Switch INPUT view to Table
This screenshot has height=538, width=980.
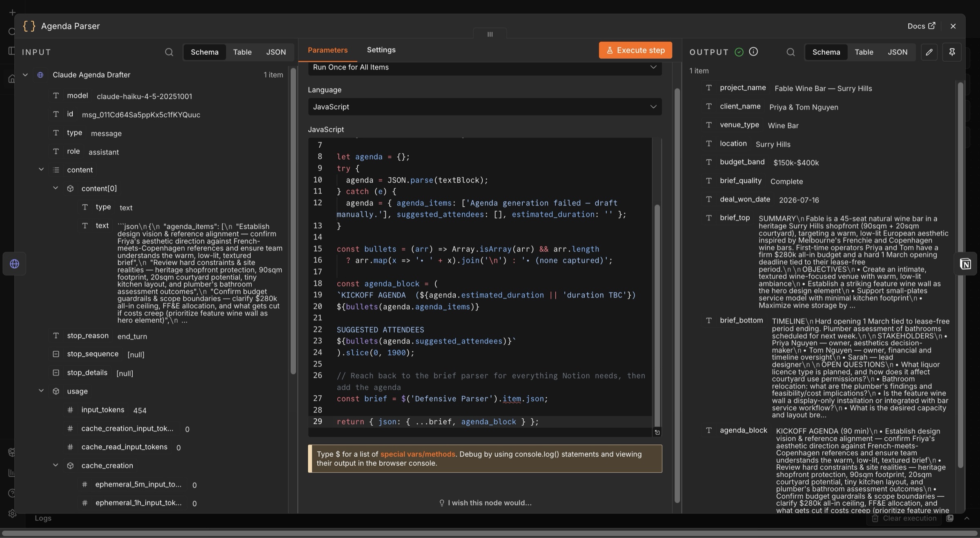tap(242, 52)
